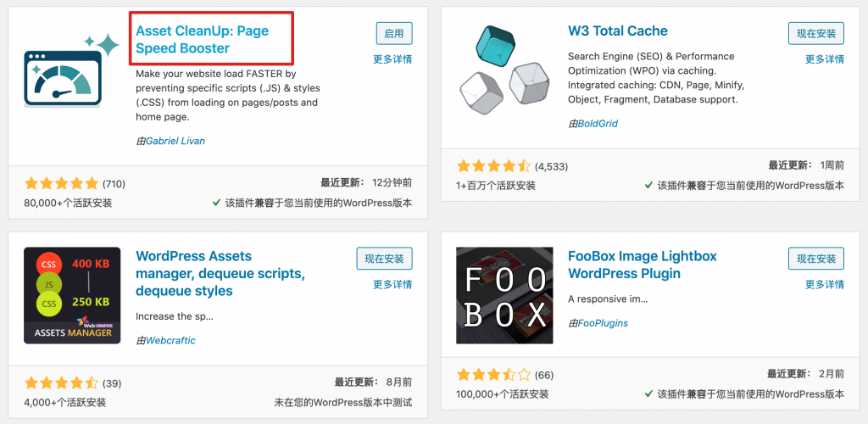Screen dimensions: 868x424
Task: View more details for W3 Total Cache
Action: point(824,59)
